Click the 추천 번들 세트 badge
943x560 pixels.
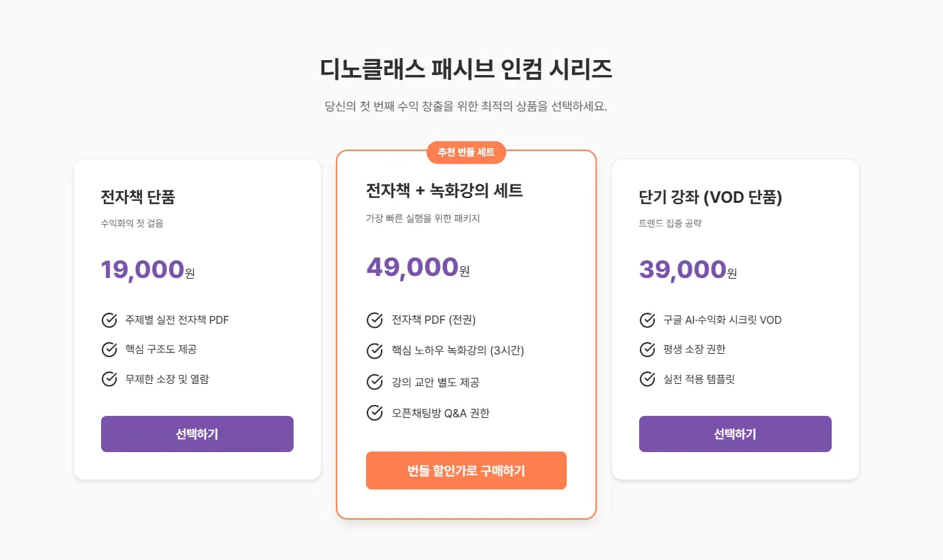coord(466,152)
